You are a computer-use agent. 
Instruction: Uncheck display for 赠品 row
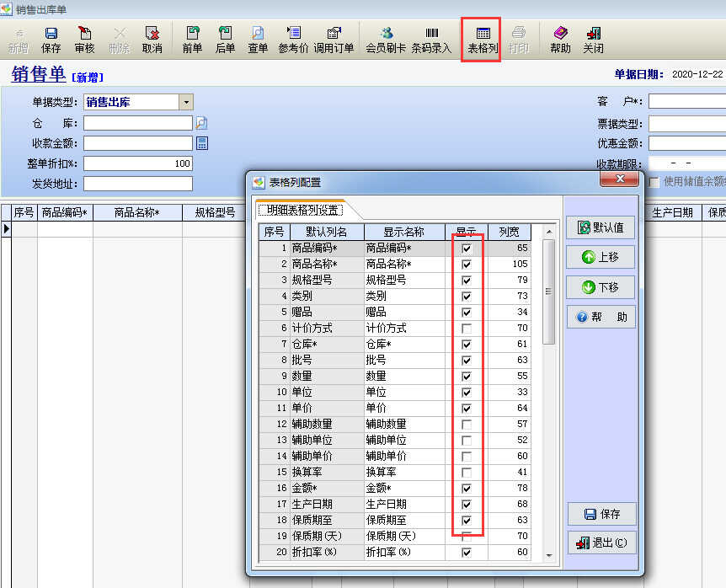(x=467, y=312)
